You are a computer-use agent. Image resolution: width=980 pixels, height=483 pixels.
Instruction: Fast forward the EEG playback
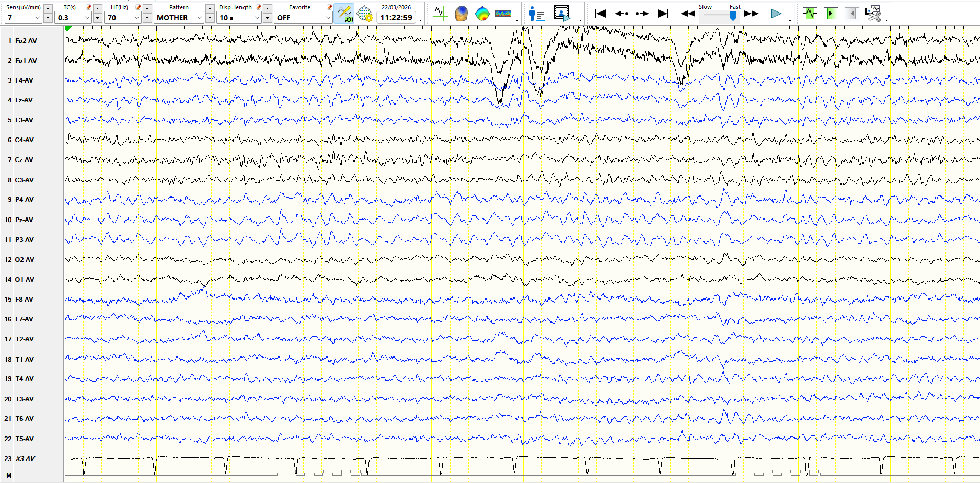point(751,14)
